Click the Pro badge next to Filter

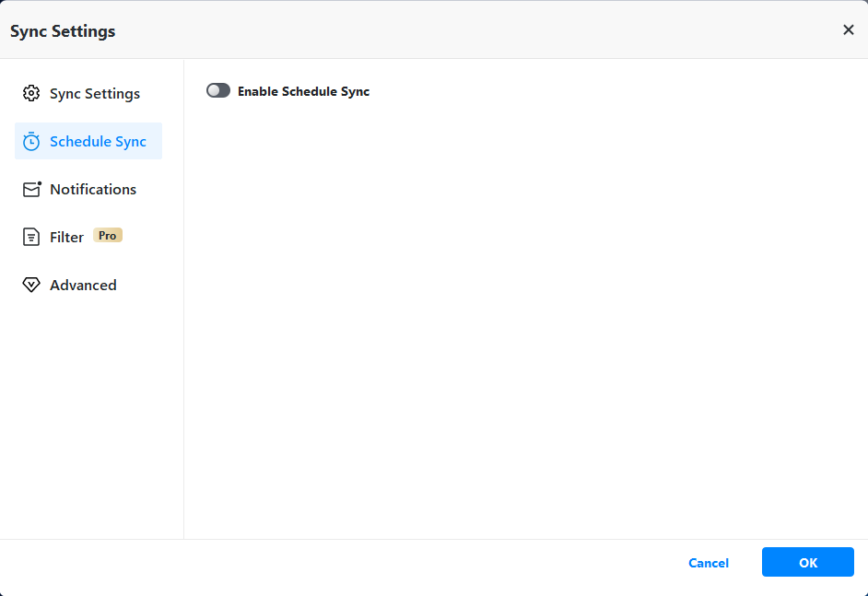pyautogui.click(x=108, y=236)
